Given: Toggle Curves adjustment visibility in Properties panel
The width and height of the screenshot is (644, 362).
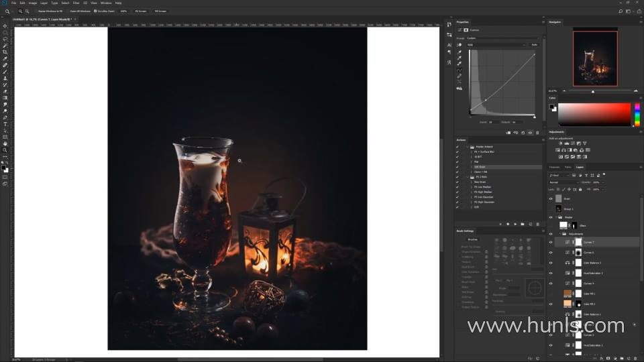Looking at the screenshot, I should pyautogui.click(x=530, y=133).
